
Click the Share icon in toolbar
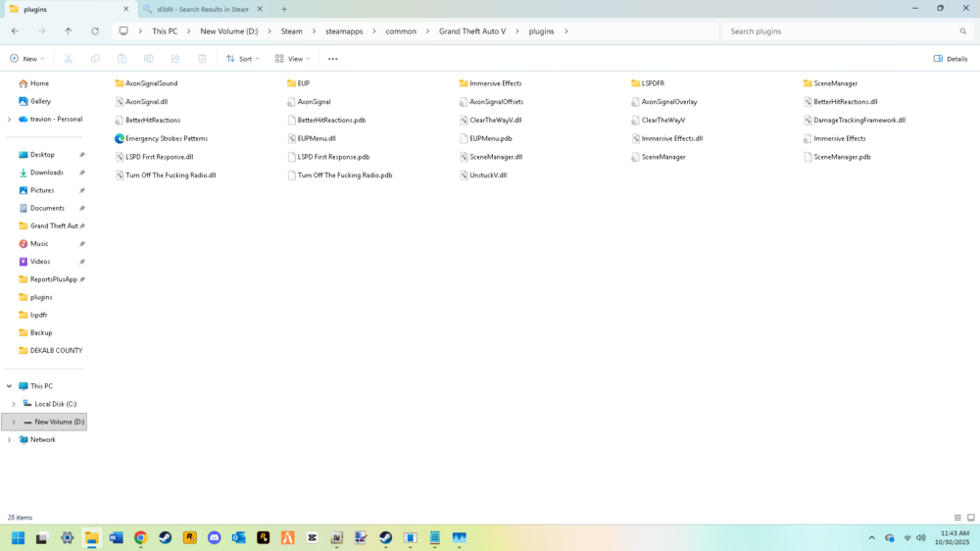(175, 59)
